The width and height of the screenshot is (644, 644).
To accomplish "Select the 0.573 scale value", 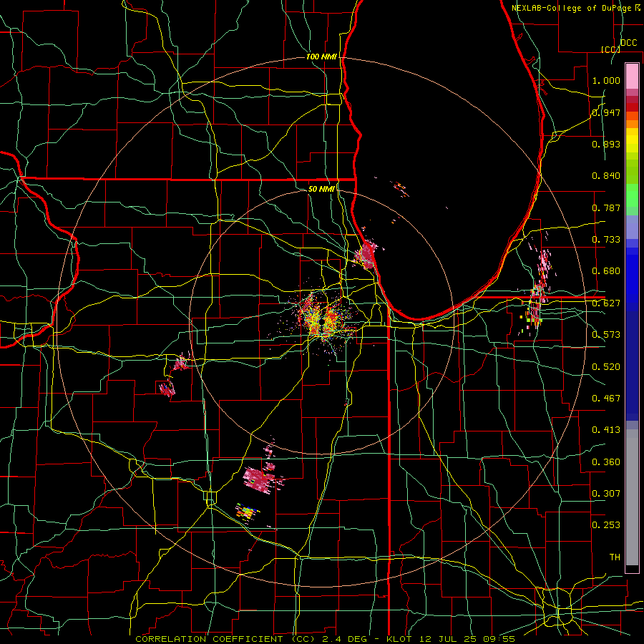I will pos(606,335).
